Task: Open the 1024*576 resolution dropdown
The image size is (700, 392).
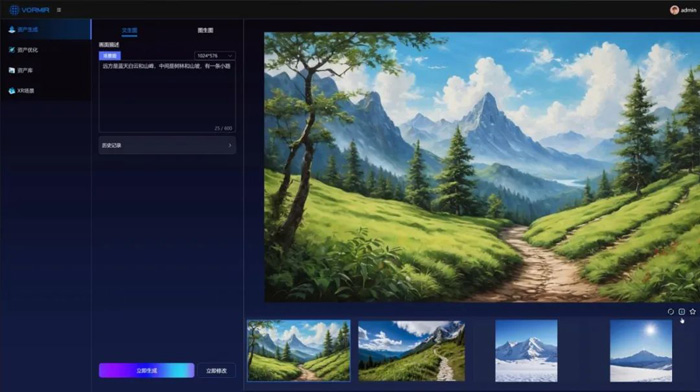Action: click(x=215, y=56)
